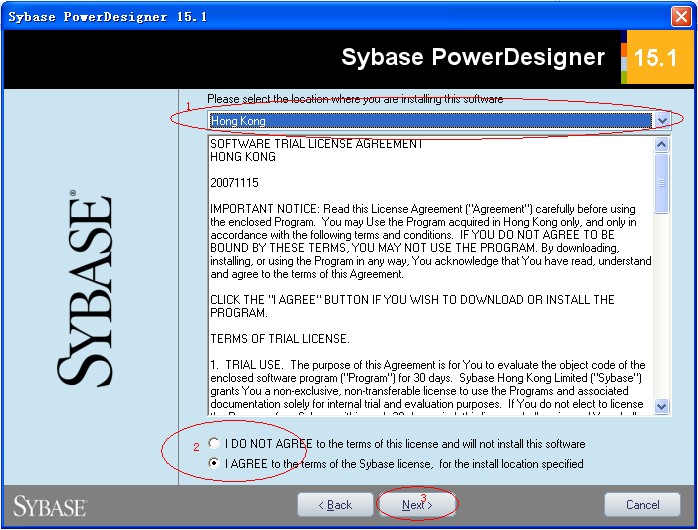Screen dimensions: 698x530
Task: Click the license scrollbar up arrow
Action: [662, 144]
